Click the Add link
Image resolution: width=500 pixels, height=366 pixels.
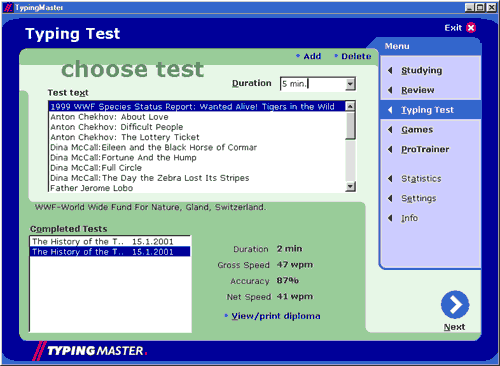(x=312, y=56)
